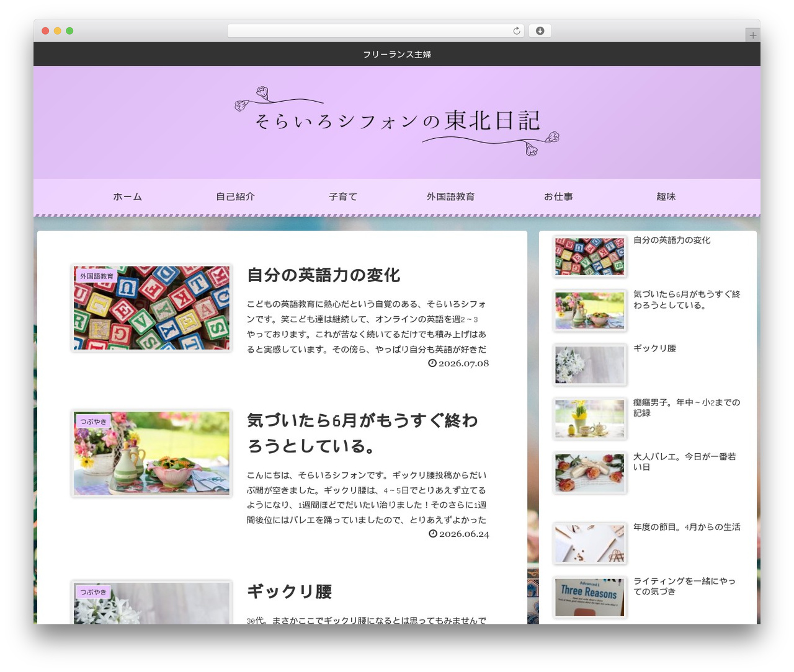Open the browser downloads icon
This screenshot has height=672, width=794.
pos(540,31)
